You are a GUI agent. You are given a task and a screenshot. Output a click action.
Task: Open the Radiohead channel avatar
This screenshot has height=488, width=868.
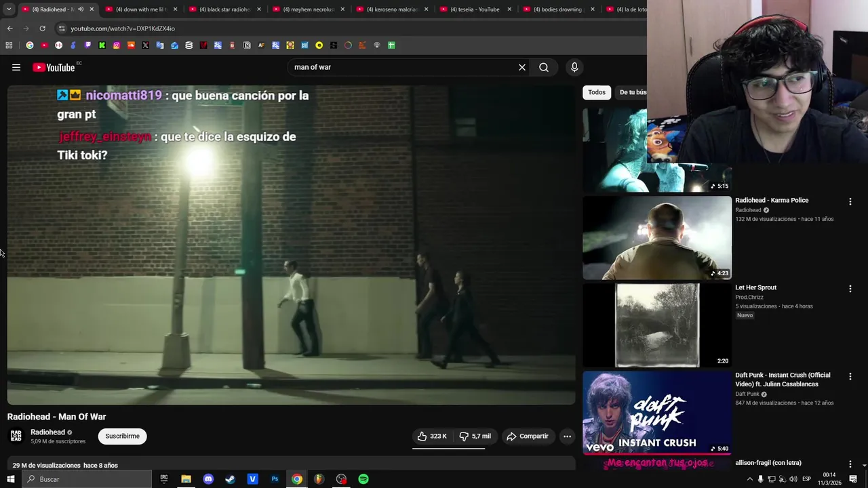tap(16, 436)
